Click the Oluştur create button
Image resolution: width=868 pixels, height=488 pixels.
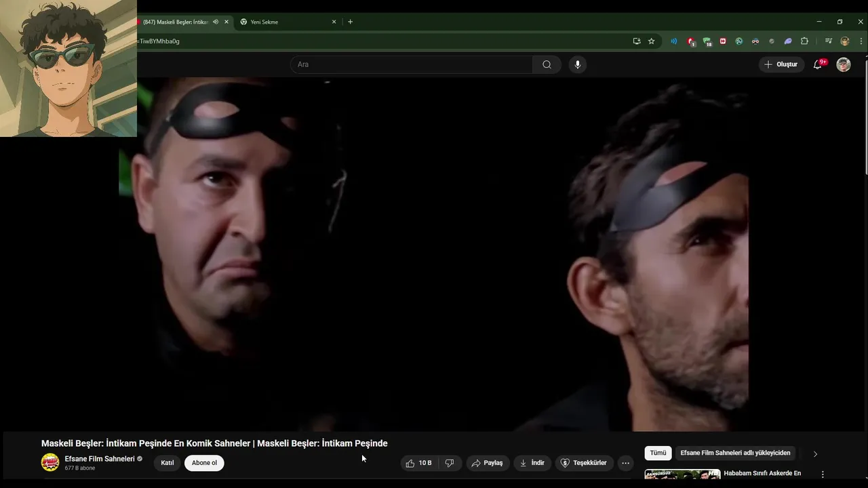coord(781,64)
